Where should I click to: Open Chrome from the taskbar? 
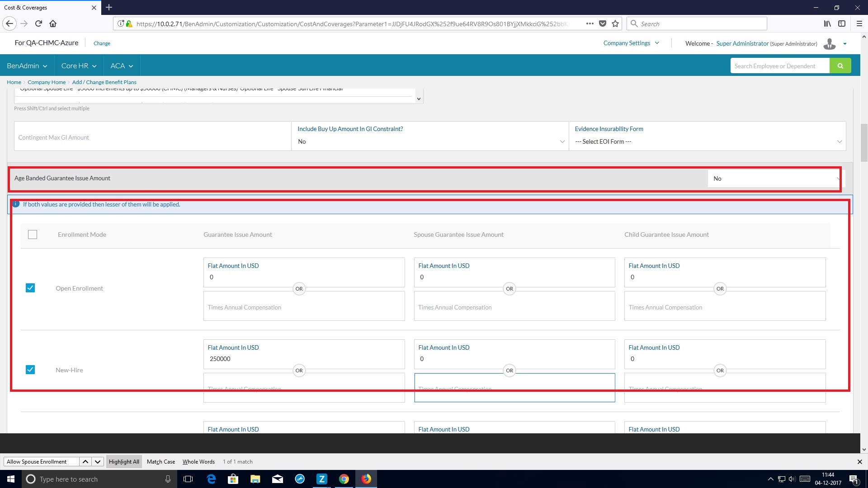click(344, 479)
